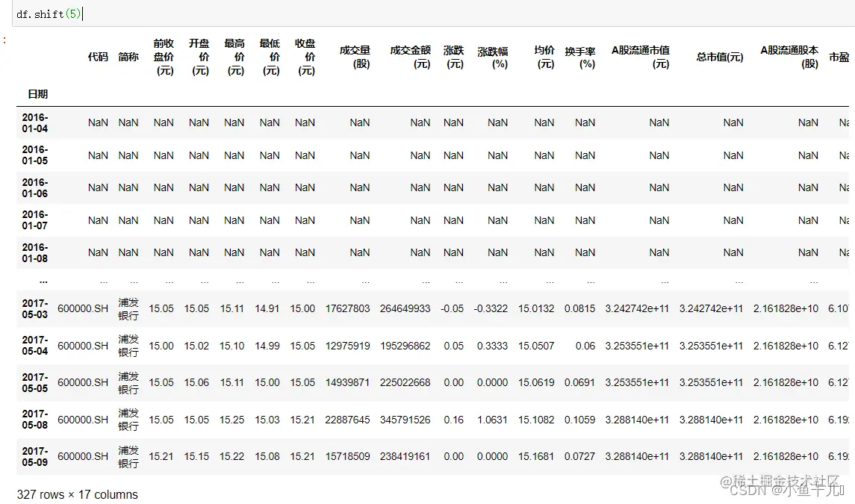This screenshot has height=504, width=855.
Task: Click high price 15.25 in 2017-05-08 row
Action: tap(231, 420)
